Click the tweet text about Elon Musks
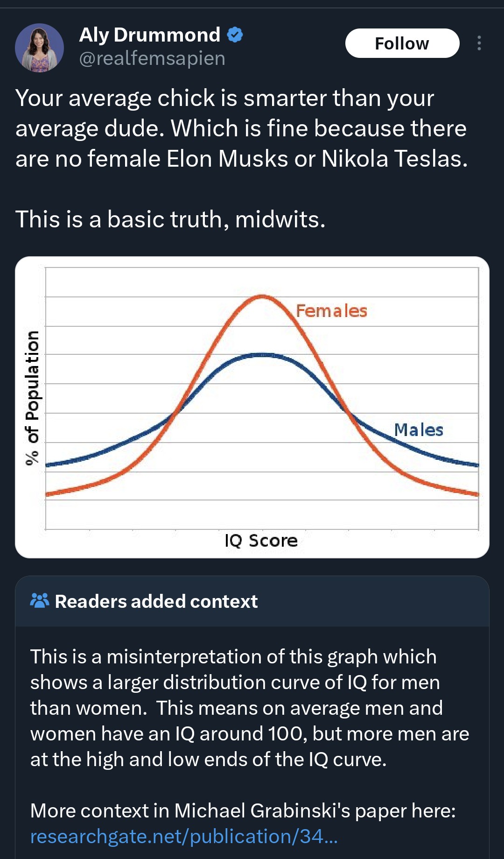 tap(241, 128)
